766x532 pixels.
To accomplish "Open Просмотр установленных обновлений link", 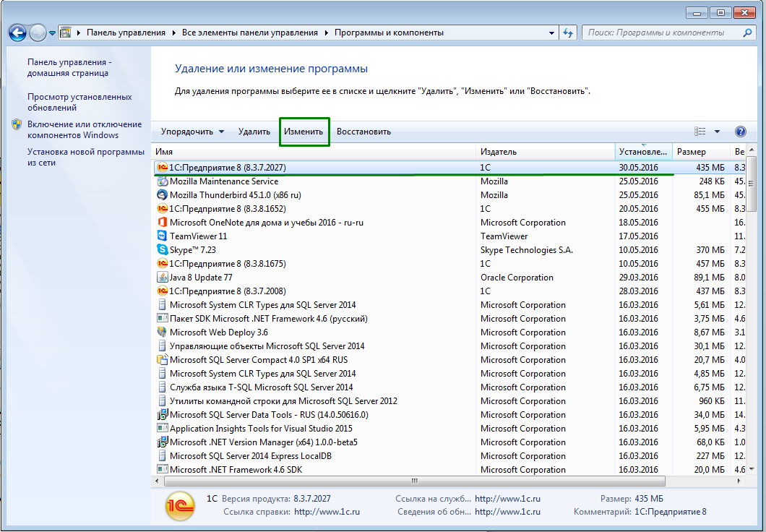I will pyautogui.click(x=79, y=102).
